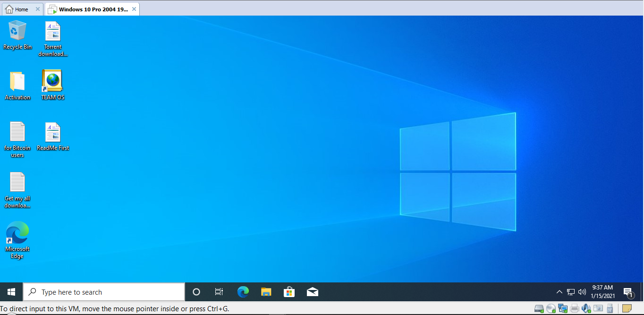644x315 pixels.
Task: Expand the hidden system tray icons
Action: (x=559, y=292)
